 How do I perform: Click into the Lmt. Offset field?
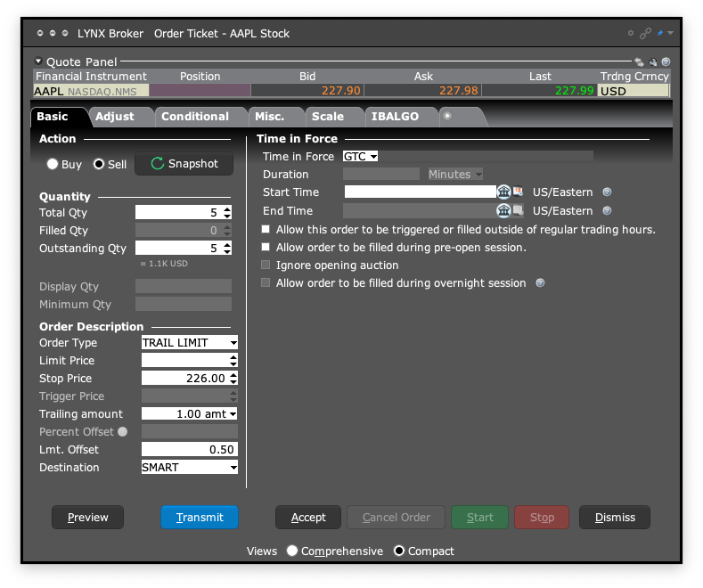click(x=189, y=450)
